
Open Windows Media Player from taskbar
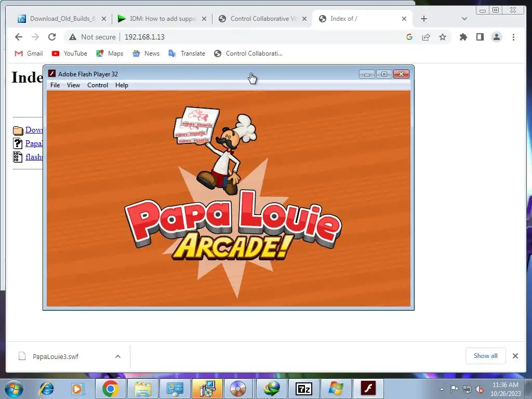tap(77, 389)
